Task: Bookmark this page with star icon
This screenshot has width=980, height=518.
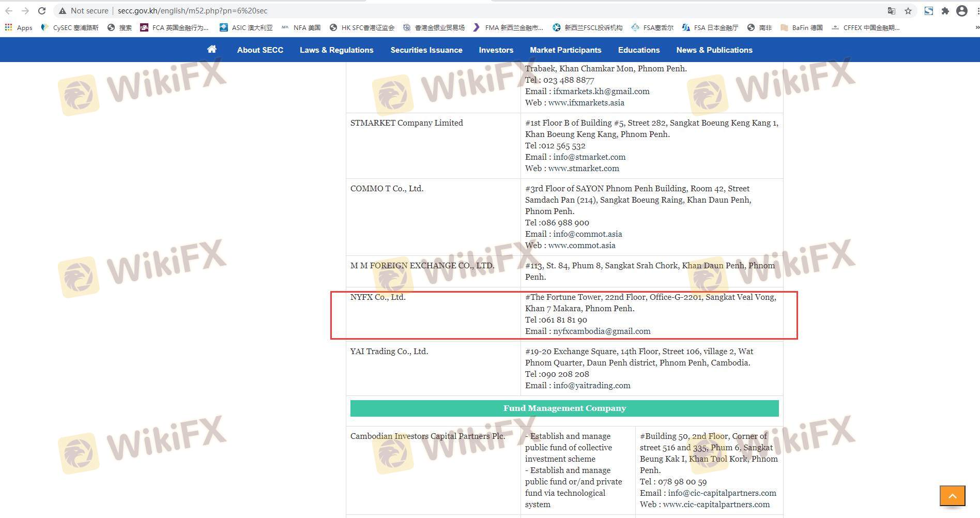Action: (x=908, y=11)
